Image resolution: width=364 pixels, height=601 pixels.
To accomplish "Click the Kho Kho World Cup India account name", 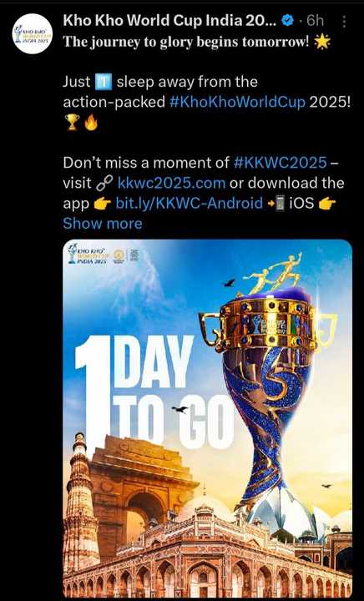I will (169, 21).
